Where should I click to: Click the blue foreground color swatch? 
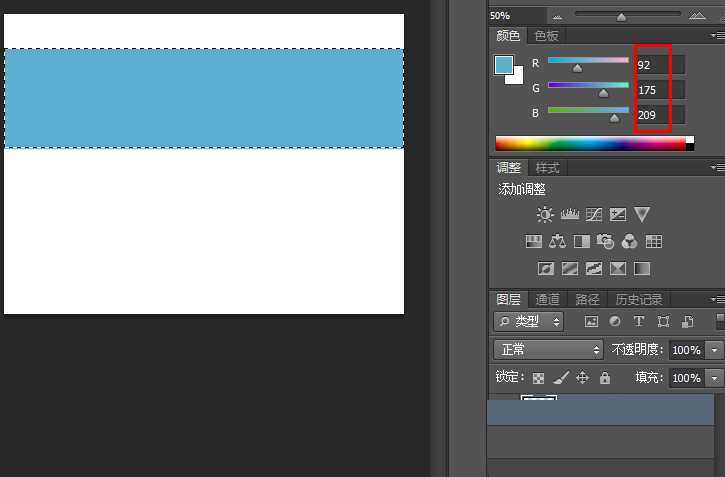(504, 65)
